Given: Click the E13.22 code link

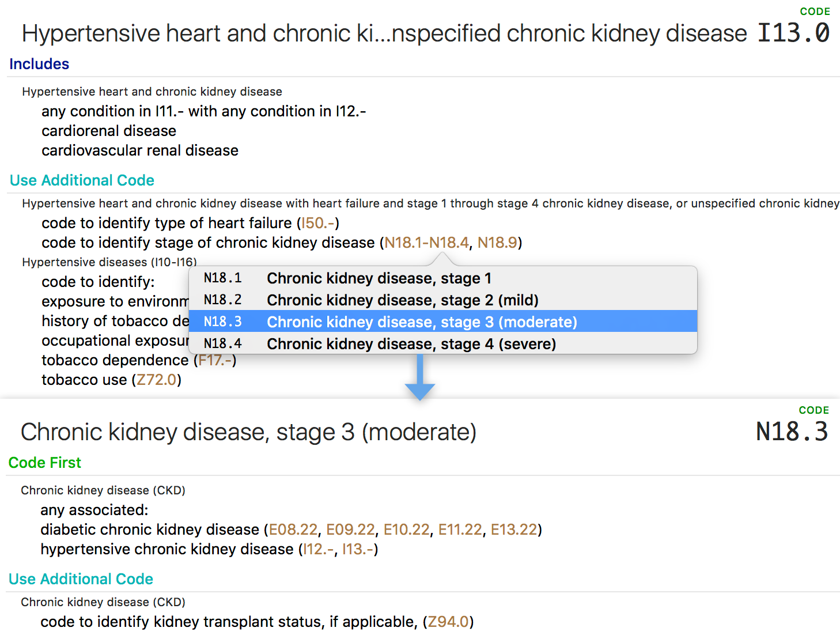Looking at the screenshot, I should click(514, 530).
